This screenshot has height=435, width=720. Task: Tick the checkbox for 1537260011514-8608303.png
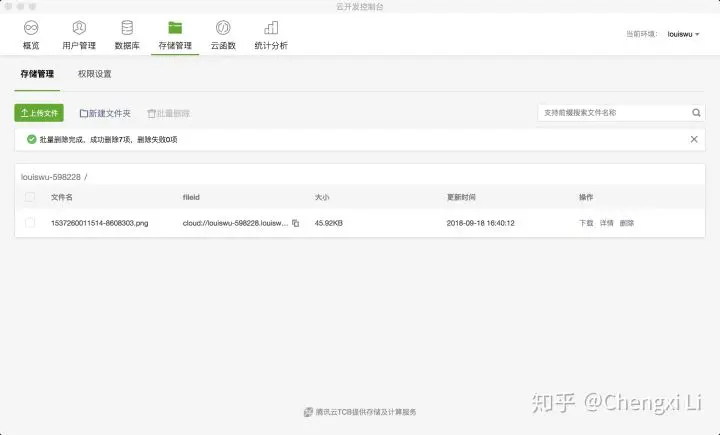pyautogui.click(x=30, y=223)
